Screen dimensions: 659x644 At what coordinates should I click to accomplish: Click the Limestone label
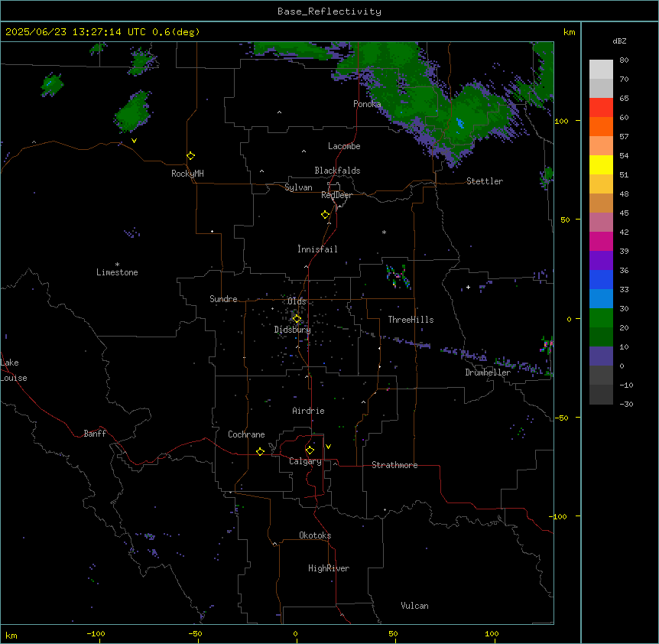[x=117, y=272]
